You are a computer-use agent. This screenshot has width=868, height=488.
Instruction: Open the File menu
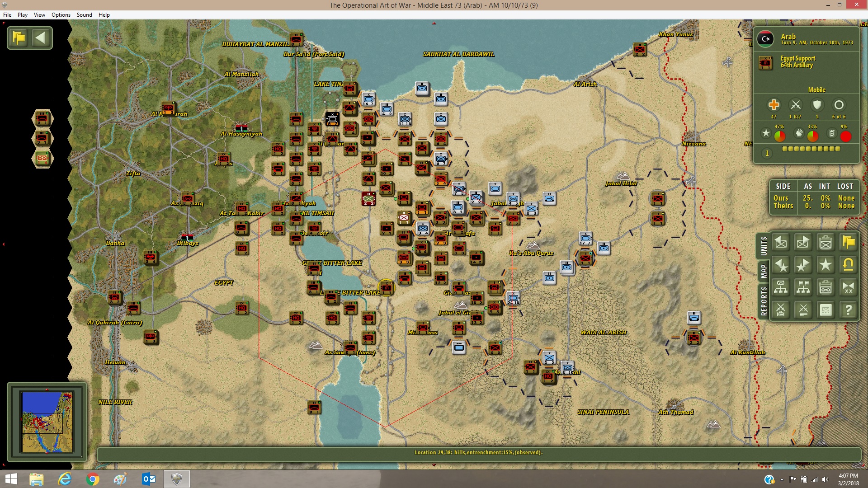[x=7, y=14]
